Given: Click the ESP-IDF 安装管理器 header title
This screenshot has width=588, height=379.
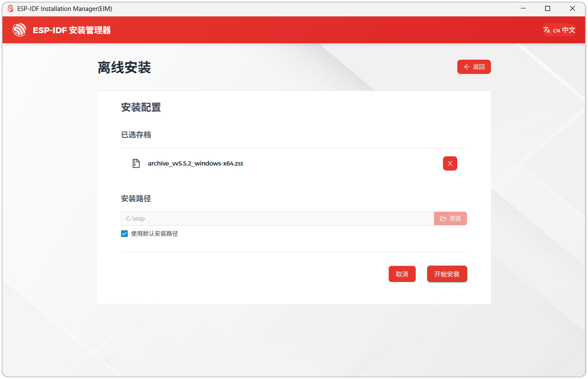Looking at the screenshot, I should point(72,30).
